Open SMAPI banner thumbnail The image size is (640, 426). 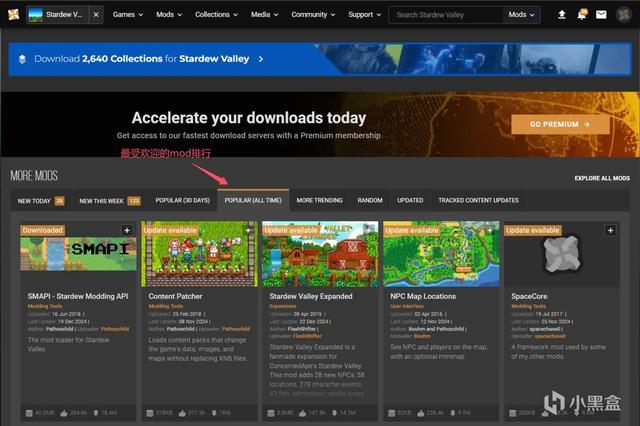(78, 254)
